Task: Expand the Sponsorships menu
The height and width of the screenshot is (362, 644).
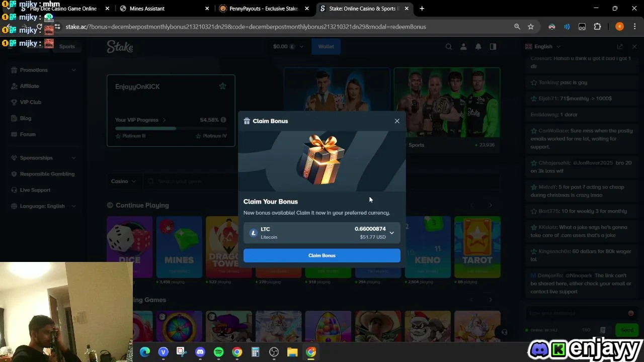Action: [x=43, y=158]
